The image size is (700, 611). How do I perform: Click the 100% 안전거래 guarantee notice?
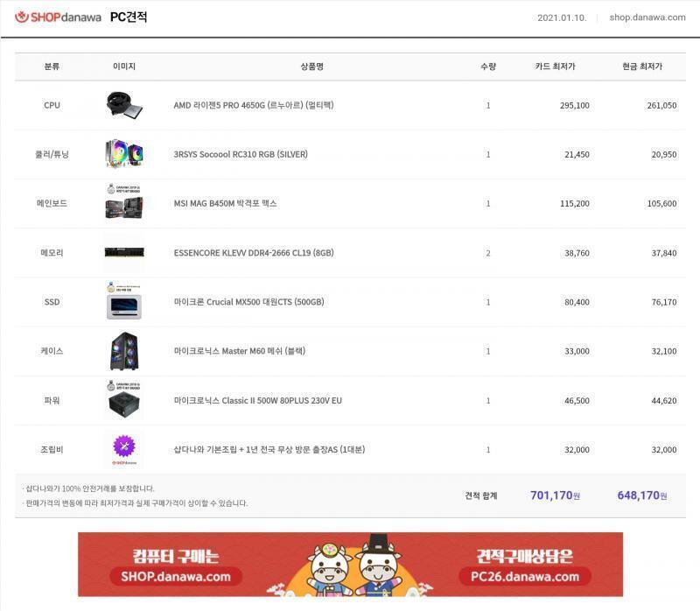pyautogui.click(x=88, y=488)
